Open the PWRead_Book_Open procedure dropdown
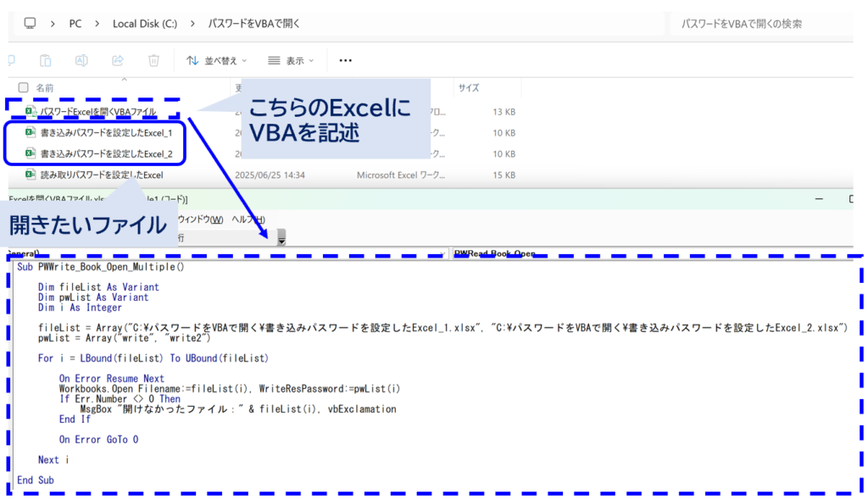The height and width of the screenshot is (500, 868). point(654,253)
